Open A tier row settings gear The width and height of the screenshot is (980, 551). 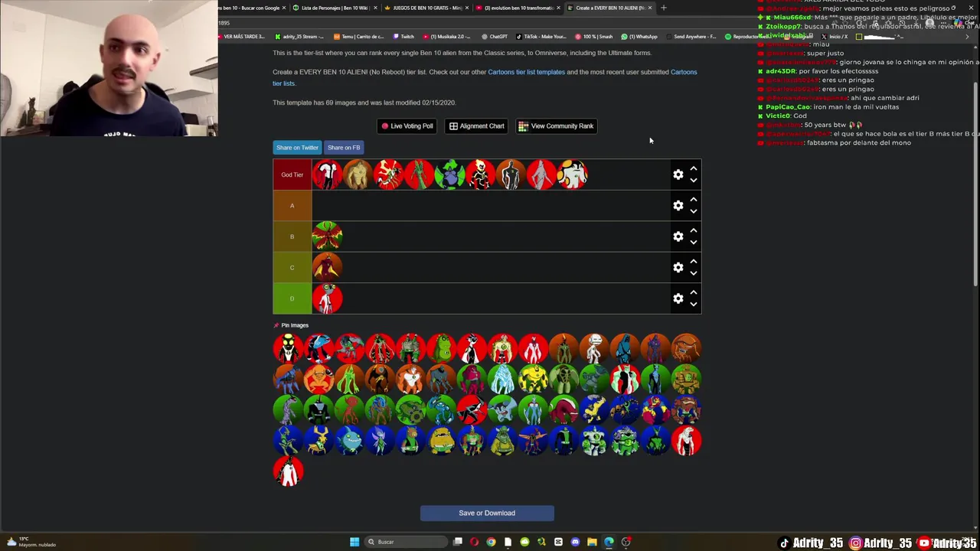pyautogui.click(x=678, y=205)
